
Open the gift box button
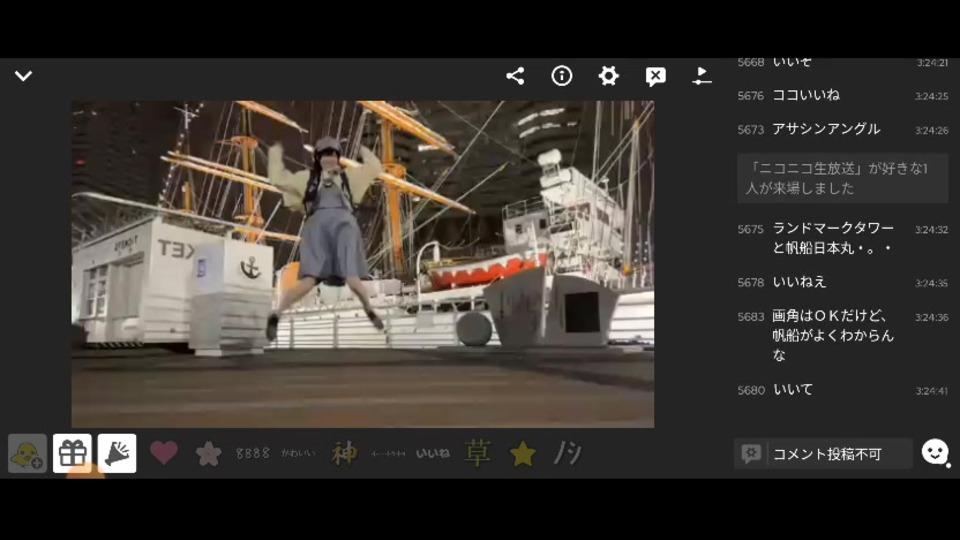72,454
